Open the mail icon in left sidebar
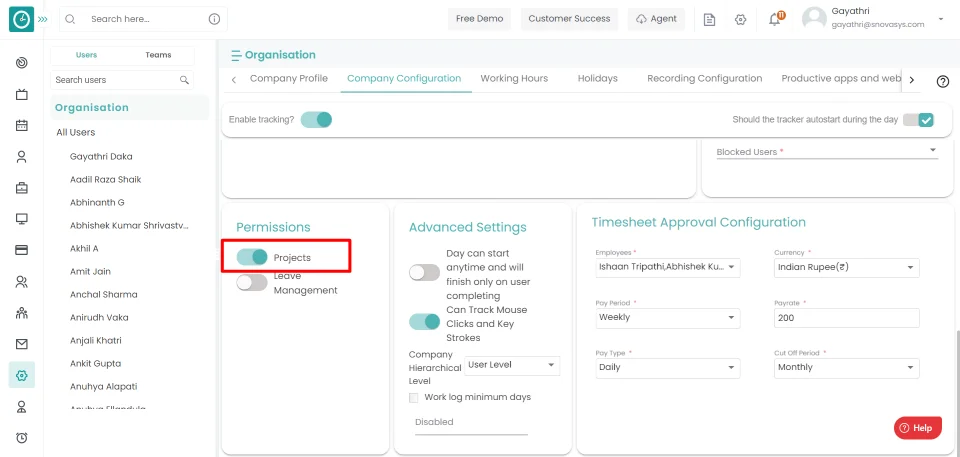Image resolution: width=960 pixels, height=457 pixels. (21, 343)
